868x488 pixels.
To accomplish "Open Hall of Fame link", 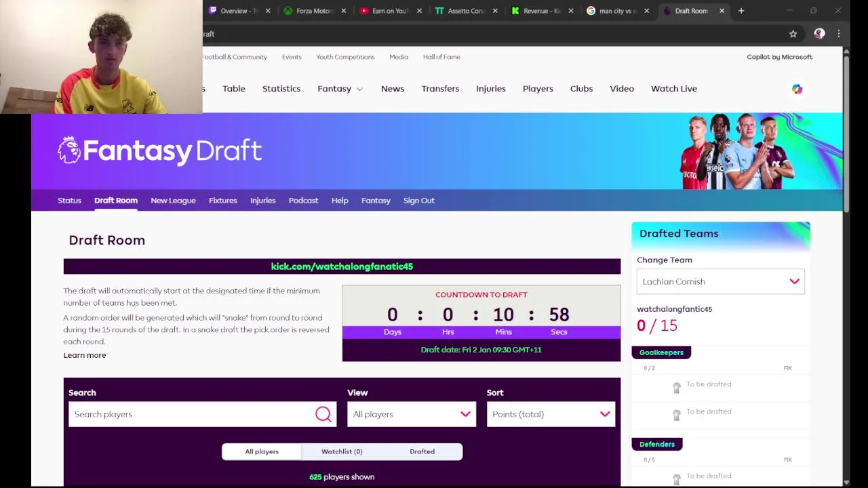I will pyautogui.click(x=441, y=57).
